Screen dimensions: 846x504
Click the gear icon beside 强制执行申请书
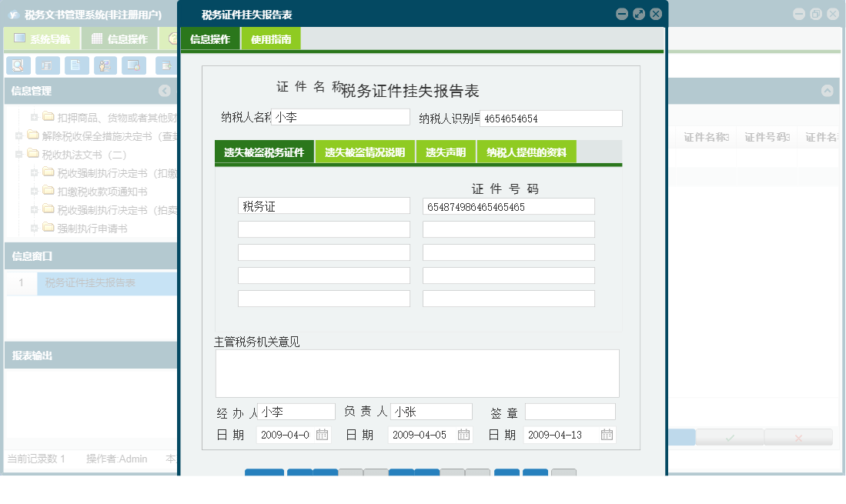33,228
